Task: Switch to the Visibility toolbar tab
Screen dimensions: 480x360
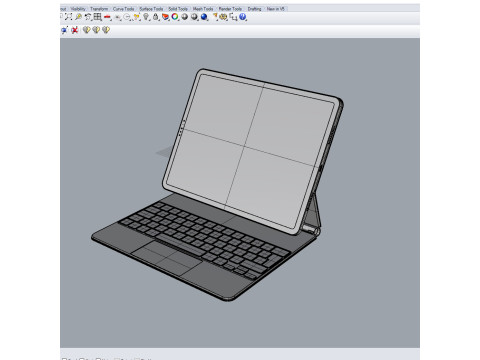Action: coord(78,9)
